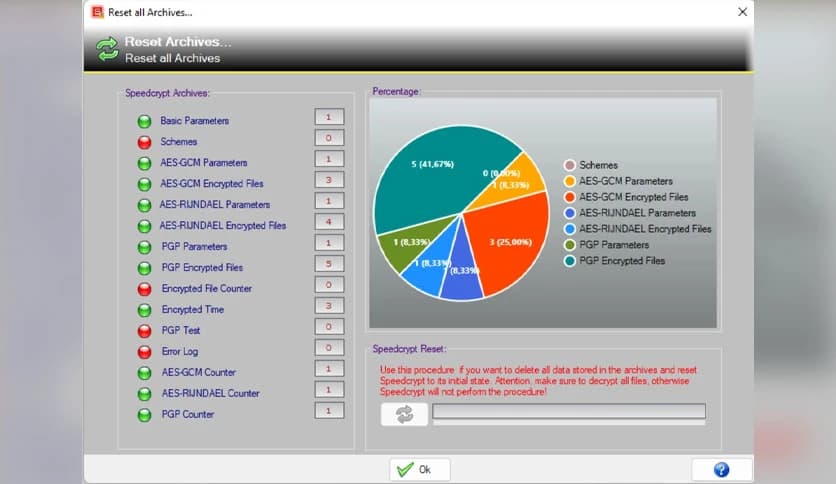The image size is (836, 484).
Task: Click the Schemes legend color dot
Action: [x=569, y=165]
